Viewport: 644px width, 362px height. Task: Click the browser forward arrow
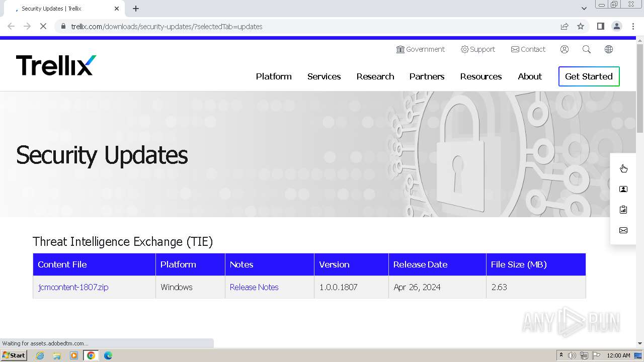tap(27, 26)
